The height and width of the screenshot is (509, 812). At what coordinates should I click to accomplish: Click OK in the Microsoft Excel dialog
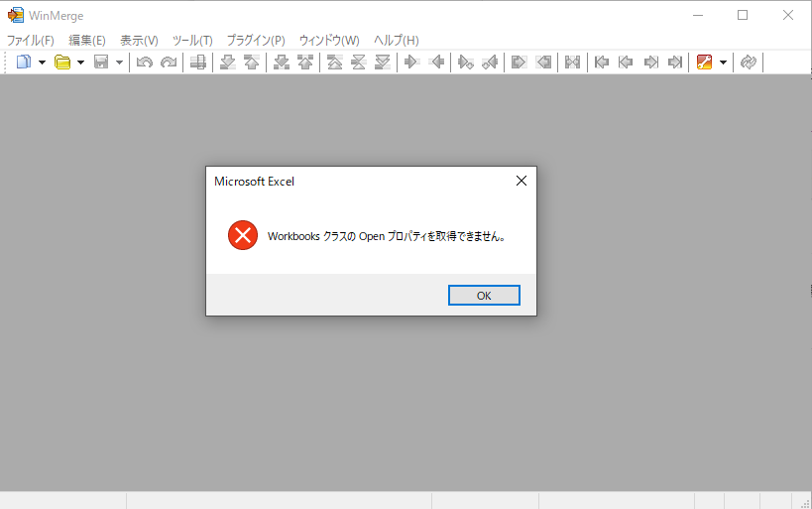coord(484,296)
